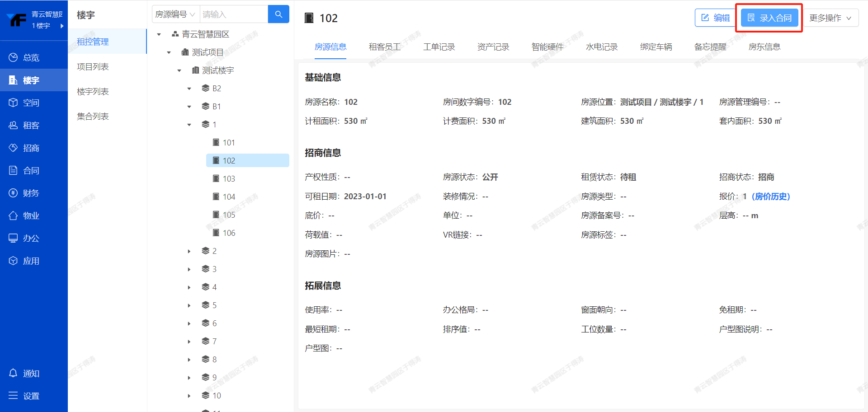This screenshot has width=868, height=412.
Task: Collapse the B2 floor node
Action: [x=189, y=89]
